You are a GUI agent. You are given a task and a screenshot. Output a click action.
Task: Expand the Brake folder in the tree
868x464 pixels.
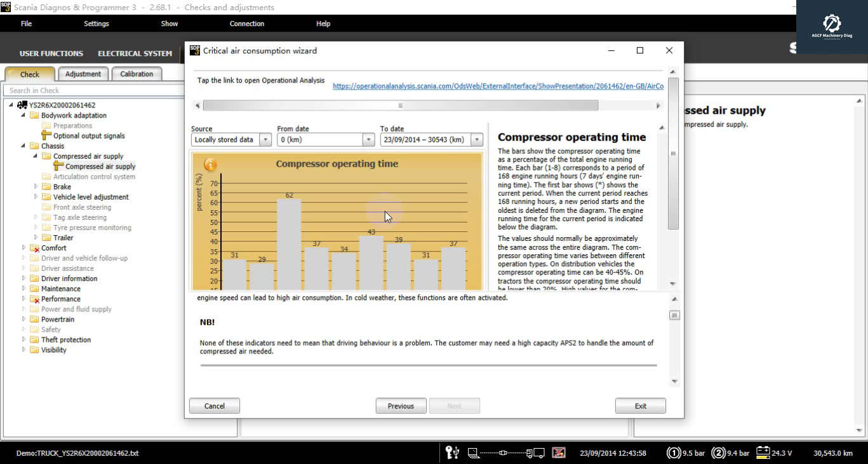tap(36, 187)
